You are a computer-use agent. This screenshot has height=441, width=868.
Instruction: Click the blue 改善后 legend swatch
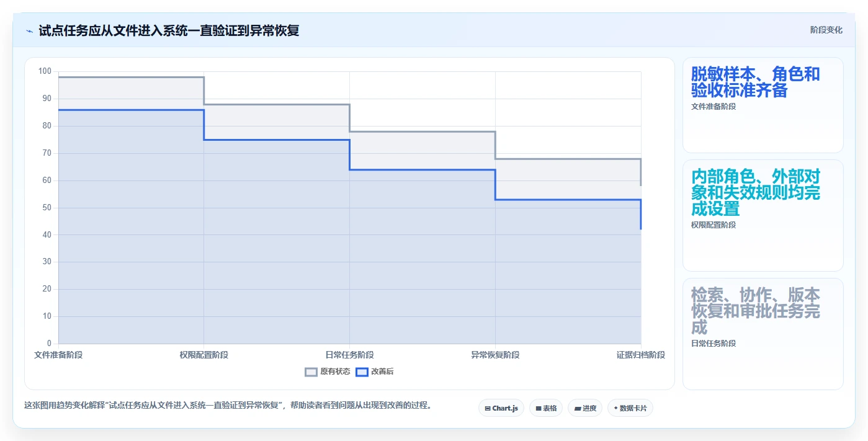(x=362, y=372)
